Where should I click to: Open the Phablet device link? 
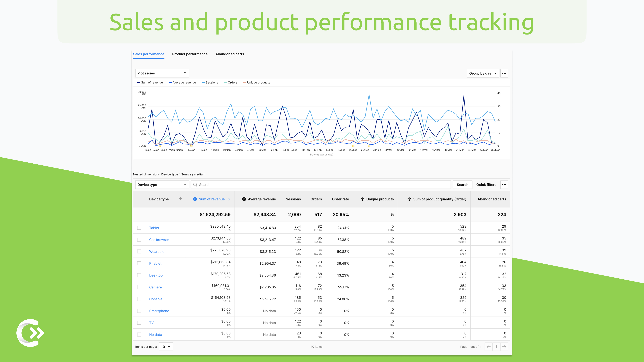tap(155, 263)
